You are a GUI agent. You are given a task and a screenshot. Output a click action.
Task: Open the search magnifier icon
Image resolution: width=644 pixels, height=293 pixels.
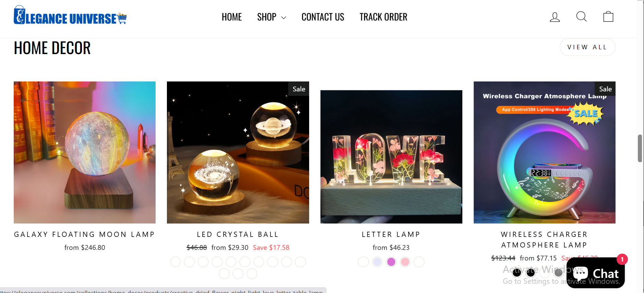[x=581, y=16]
